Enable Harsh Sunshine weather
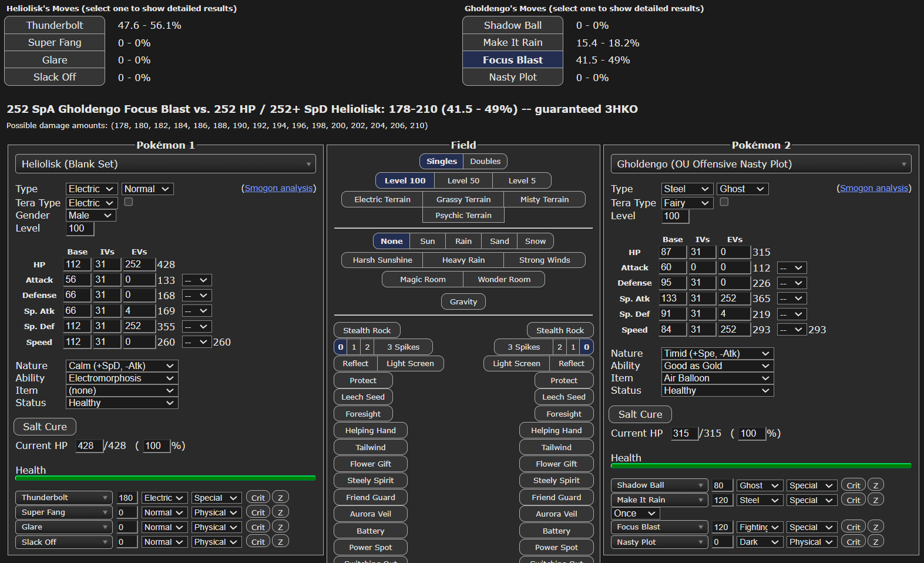 pyautogui.click(x=382, y=260)
